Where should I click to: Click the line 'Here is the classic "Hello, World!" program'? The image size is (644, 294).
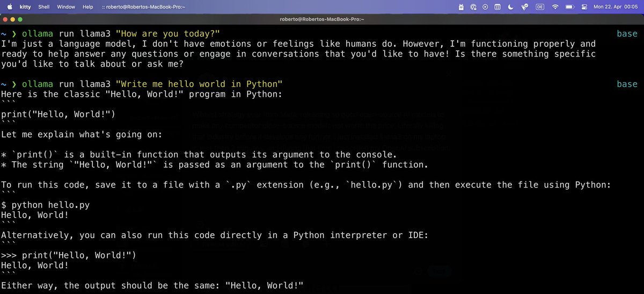pyautogui.click(x=142, y=94)
